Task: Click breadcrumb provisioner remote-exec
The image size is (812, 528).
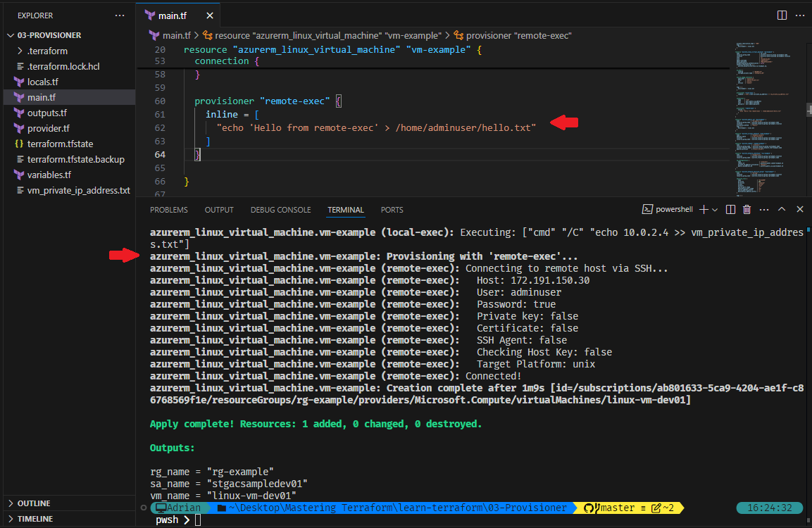Action: coord(513,35)
